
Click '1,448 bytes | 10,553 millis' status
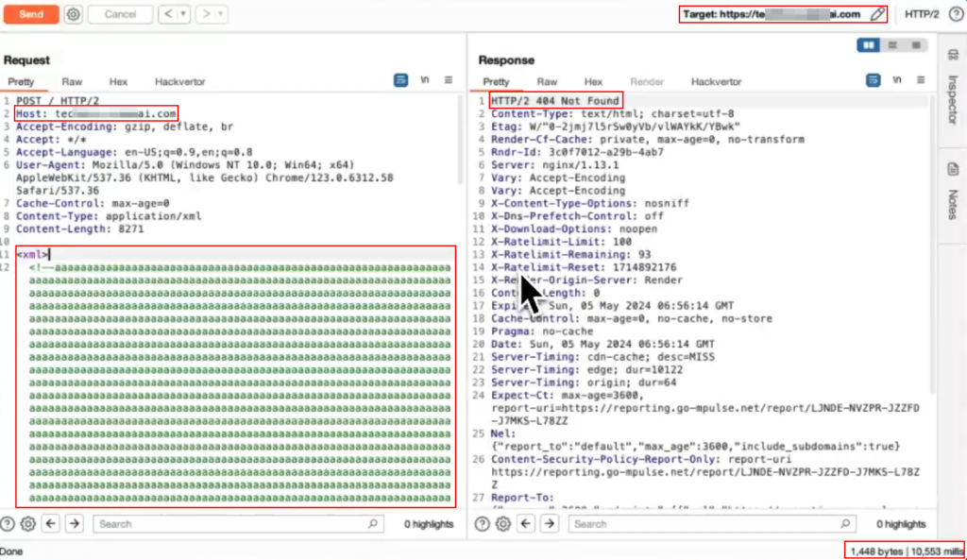(x=906, y=551)
